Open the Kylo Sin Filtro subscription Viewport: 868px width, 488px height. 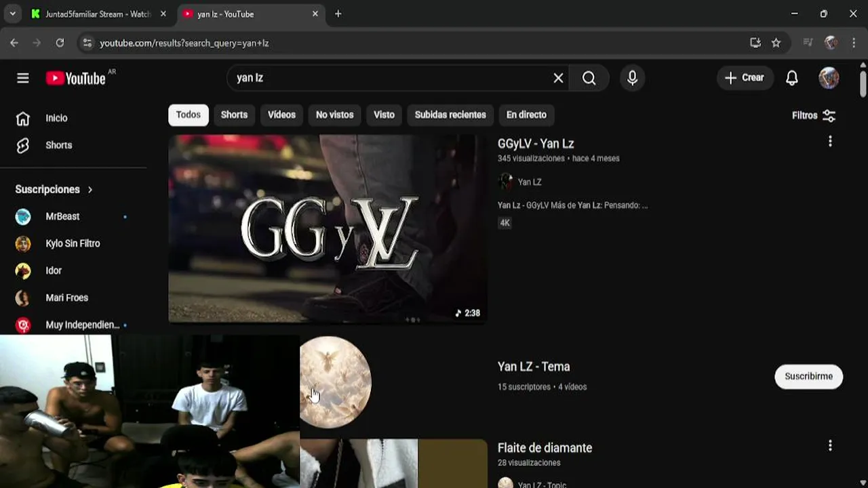[x=73, y=243]
